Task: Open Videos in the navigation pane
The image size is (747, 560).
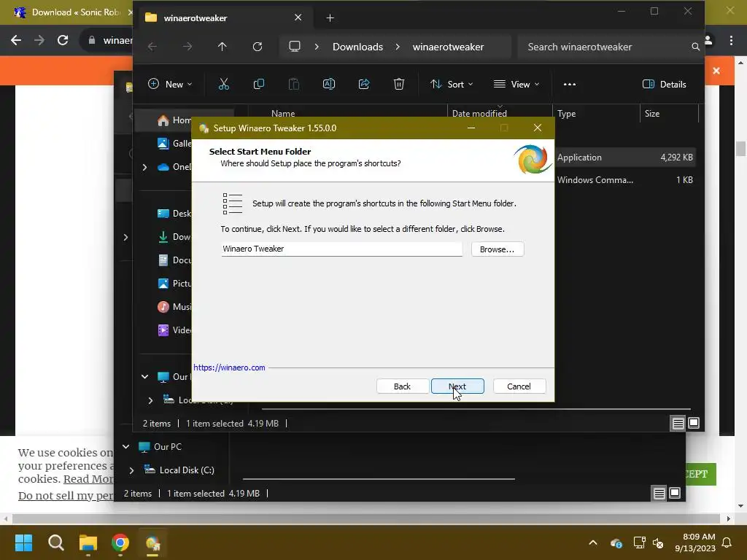Action: pyautogui.click(x=174, y=330)
